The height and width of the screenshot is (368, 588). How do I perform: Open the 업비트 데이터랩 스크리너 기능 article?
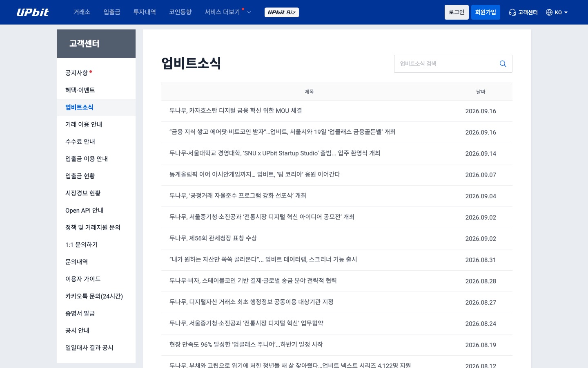263,260
